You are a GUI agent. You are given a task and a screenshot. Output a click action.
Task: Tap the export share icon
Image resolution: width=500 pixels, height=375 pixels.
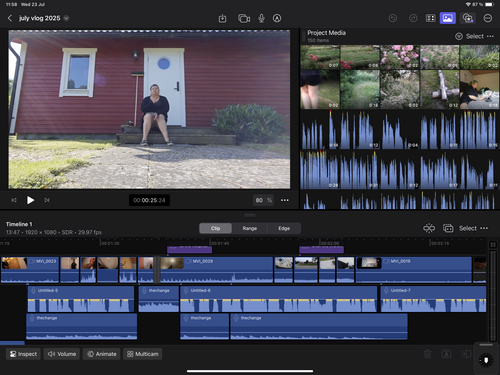tap(222, 18)
